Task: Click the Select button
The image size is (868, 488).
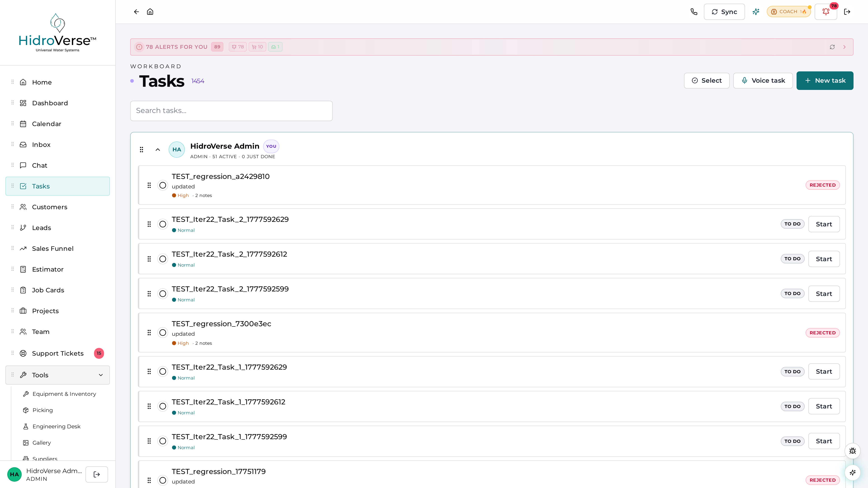Action: (707, 80)
